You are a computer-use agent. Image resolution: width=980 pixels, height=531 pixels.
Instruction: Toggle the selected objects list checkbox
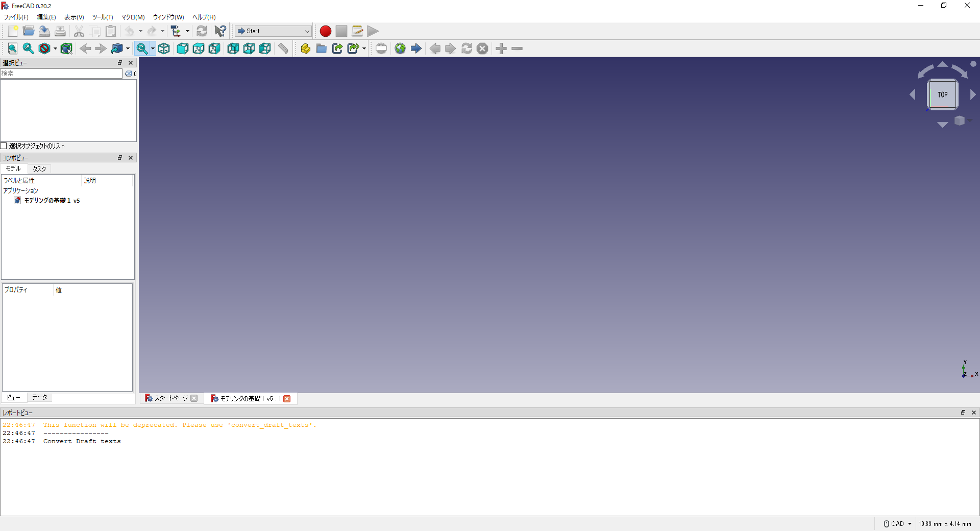click(4, 146)
